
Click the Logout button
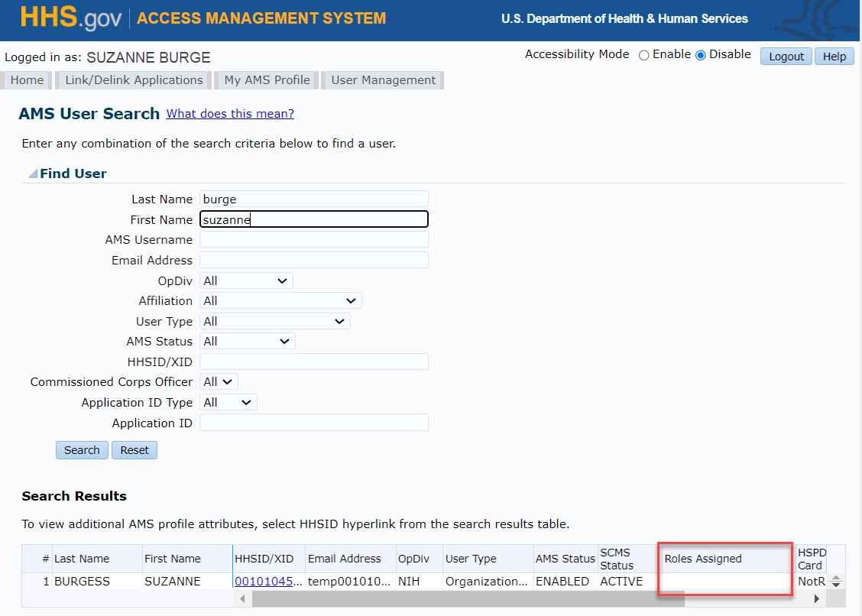click(x=786, y=57)
